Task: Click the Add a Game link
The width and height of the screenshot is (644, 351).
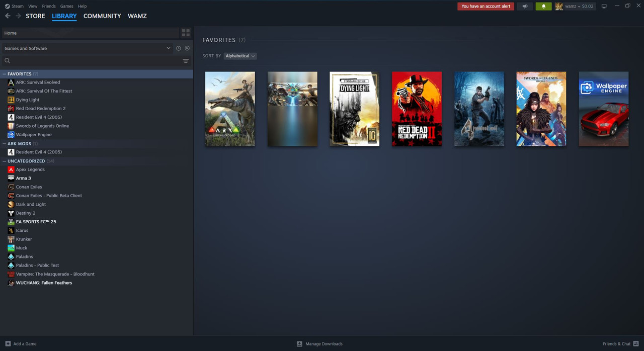Action: 25,344
